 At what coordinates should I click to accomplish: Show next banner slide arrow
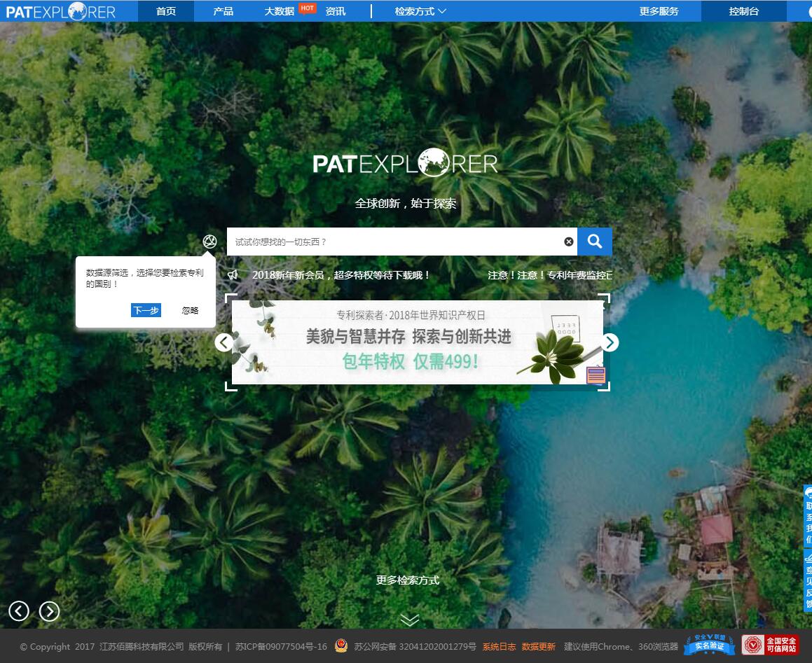[610, 342]
